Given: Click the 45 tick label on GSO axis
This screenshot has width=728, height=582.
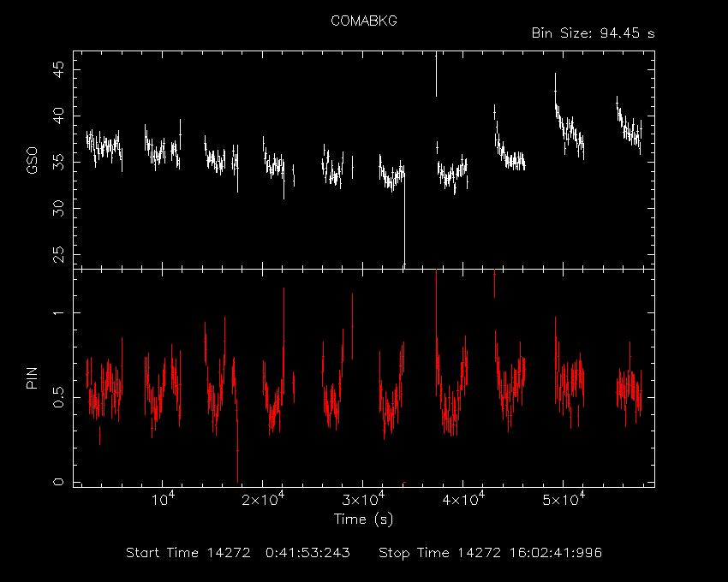Looking at the screenshot, I should click(58, 70).
